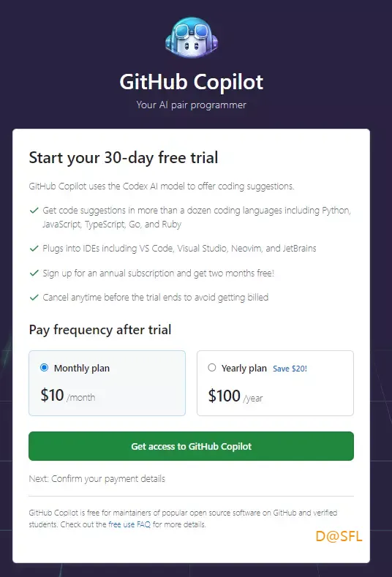Click checkmark beside annual subscription bullet
The width and height of the screenshot is (392, 577).
pyautogui.click(x=34, y=273)
